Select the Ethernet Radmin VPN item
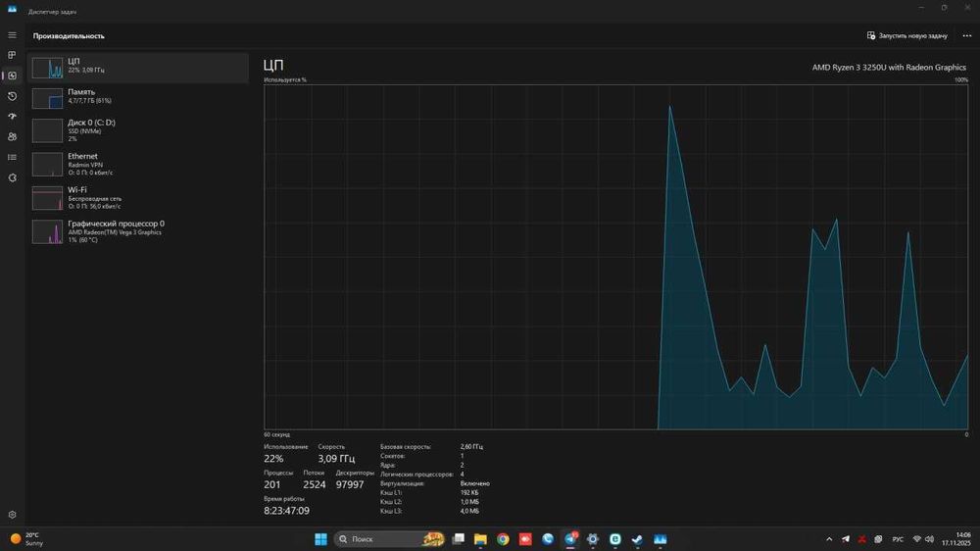 click(x=138, y=164)
